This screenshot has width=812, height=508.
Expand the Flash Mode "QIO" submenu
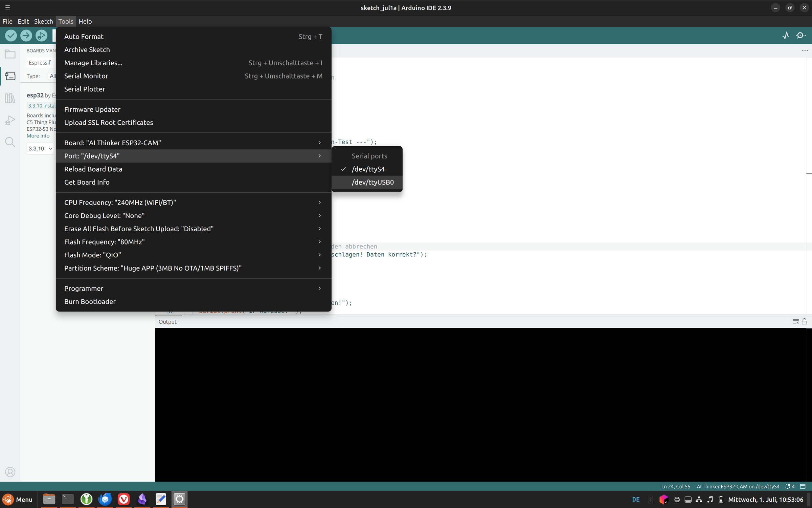(x=194, y=255)
